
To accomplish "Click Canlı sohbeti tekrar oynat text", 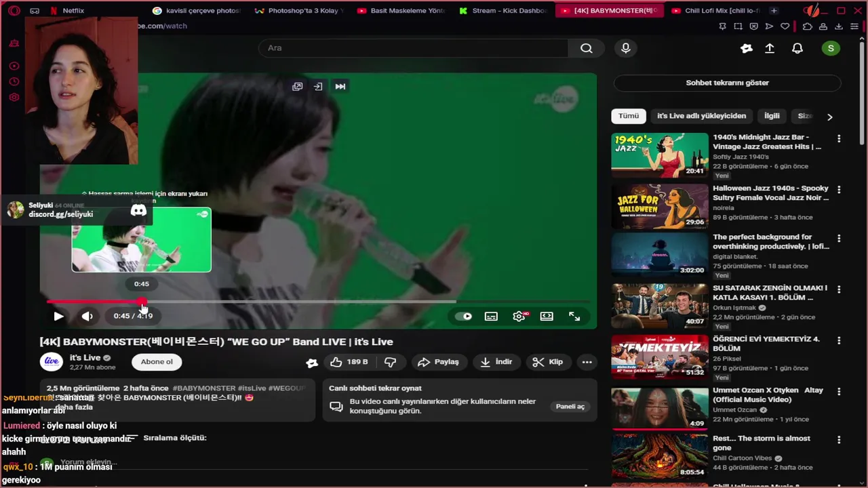I will [375, 388].
